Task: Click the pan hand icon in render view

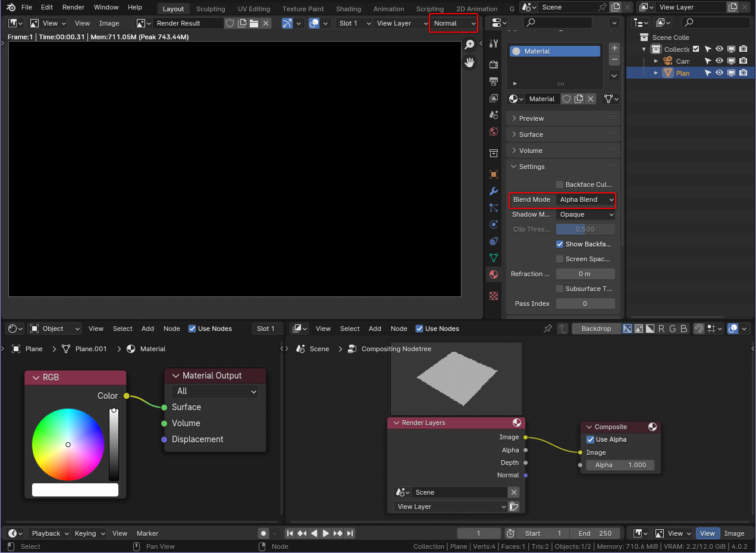Action: pos(469,63)
